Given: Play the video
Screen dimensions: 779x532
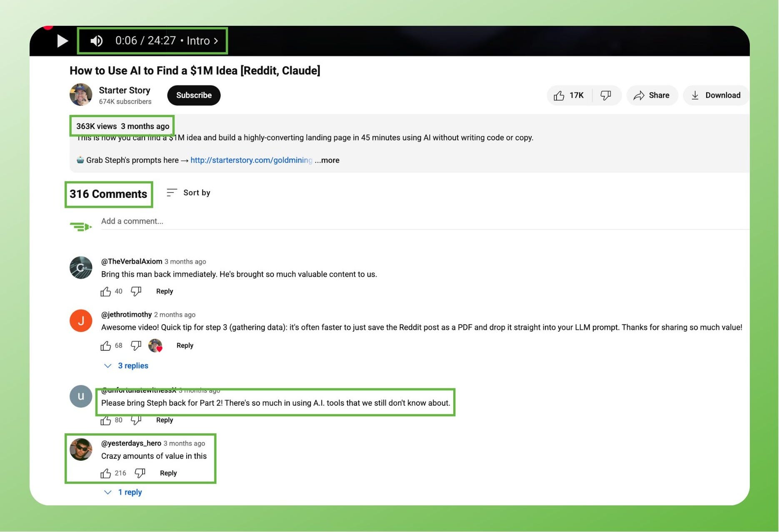Looking at the screenshot, I should pos(62,41).
